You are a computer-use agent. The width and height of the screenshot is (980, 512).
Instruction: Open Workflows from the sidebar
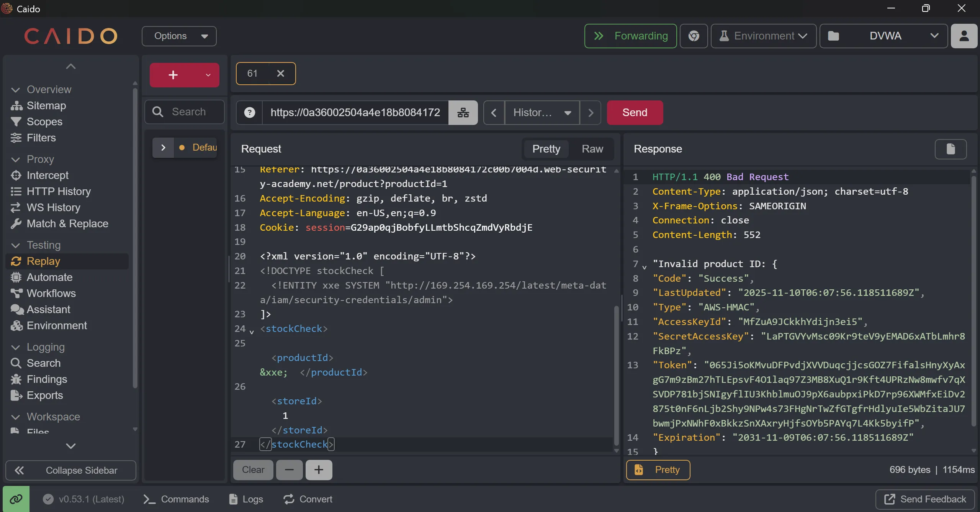(51, 293)
